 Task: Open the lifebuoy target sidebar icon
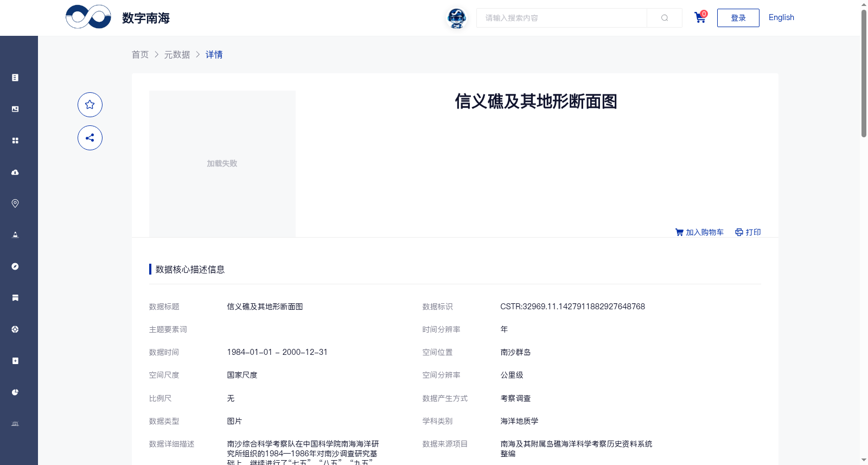tap(15, 329)
